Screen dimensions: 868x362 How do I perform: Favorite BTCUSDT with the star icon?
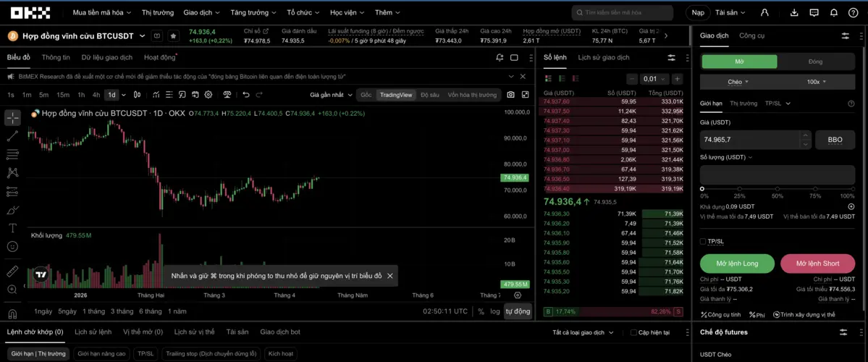tap(173, 35)
